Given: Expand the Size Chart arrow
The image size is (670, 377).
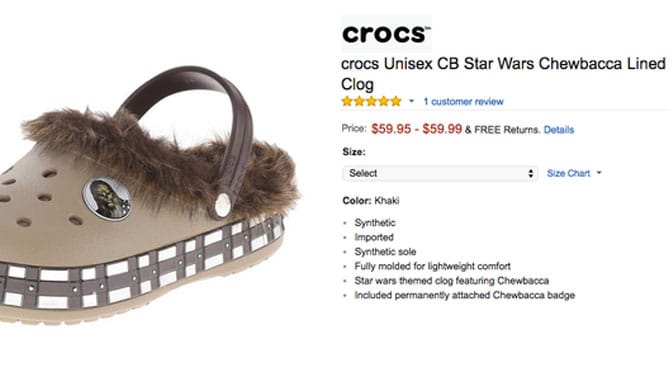Looking at the screenshot, I should 599,173.
